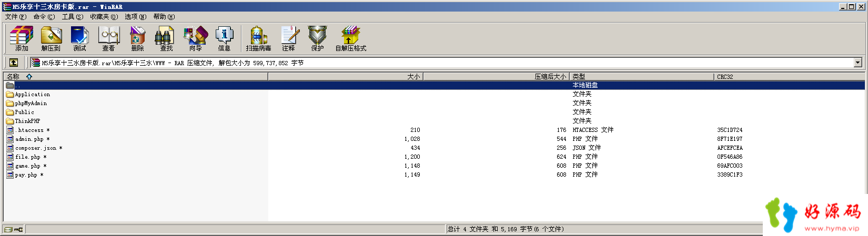
Task: Click the size value 1,200
Action: click(x=412, y=157)
